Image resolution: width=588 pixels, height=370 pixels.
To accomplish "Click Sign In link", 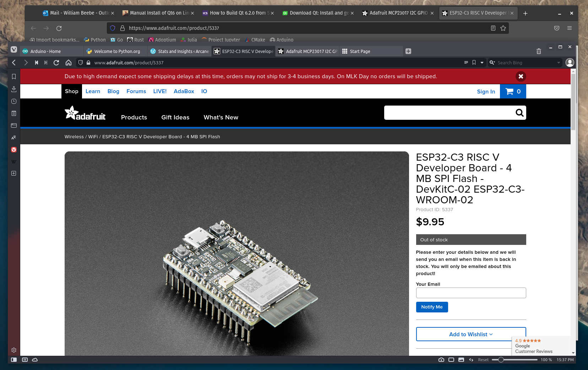I will (x=486, y=91).
